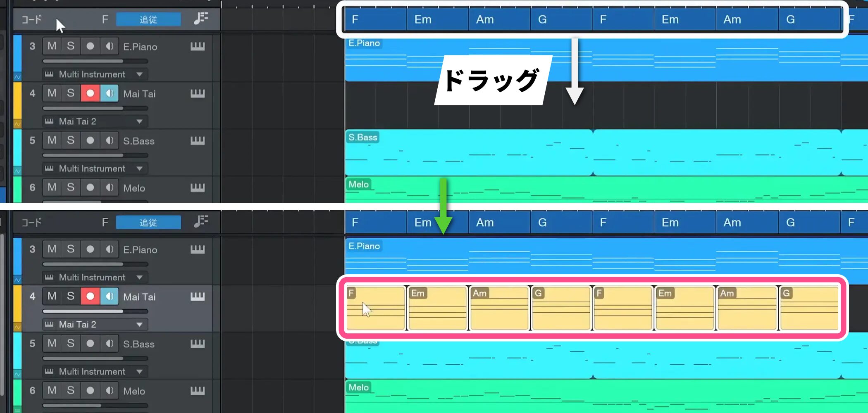
Task: Expand Multi Instrument dropdown under top E.Piano
Action: pos(139,74)
